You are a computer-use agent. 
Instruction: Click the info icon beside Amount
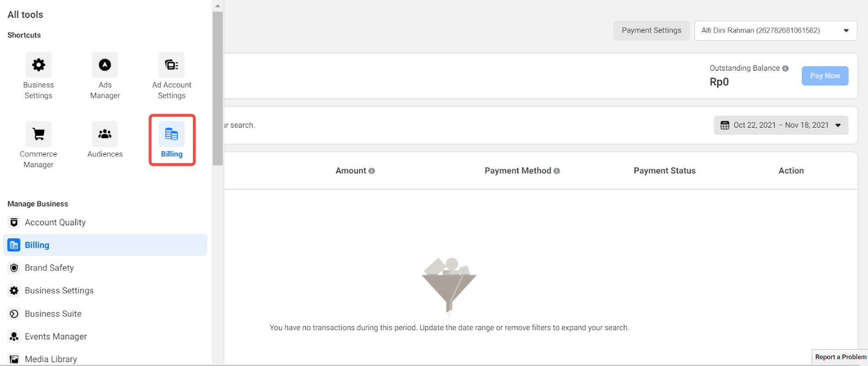coord(372,171)
